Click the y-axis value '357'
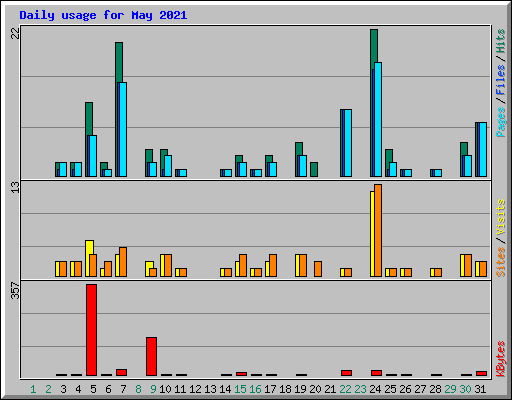This screenshot has height=400, width=512. click(15, 291)
